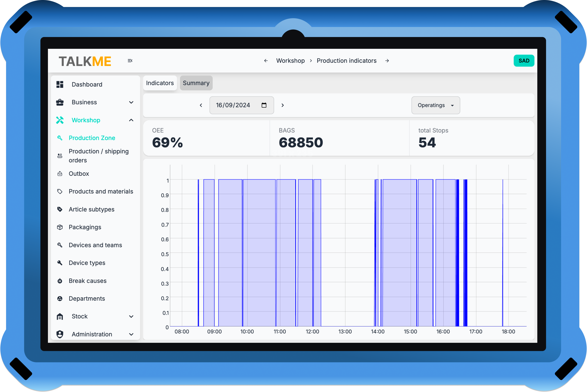Viewport: 587px width, 392px height.
Task: Click the Packagings box icon
Action: pyautogui.click(x=60, y=227)
